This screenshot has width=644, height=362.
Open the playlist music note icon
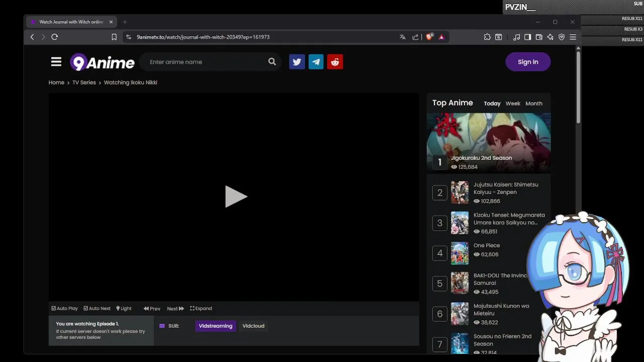[x=517, y=37]
